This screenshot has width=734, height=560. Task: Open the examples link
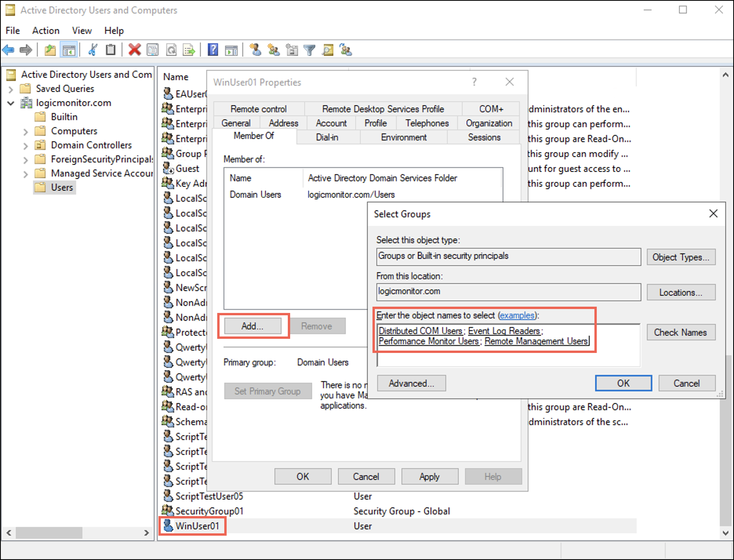pos(517,315)
